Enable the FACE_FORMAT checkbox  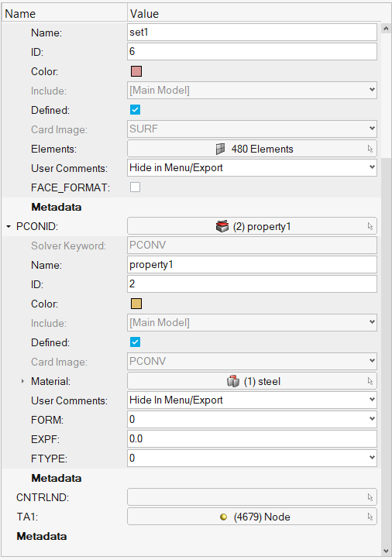click(x=135, y=187)
